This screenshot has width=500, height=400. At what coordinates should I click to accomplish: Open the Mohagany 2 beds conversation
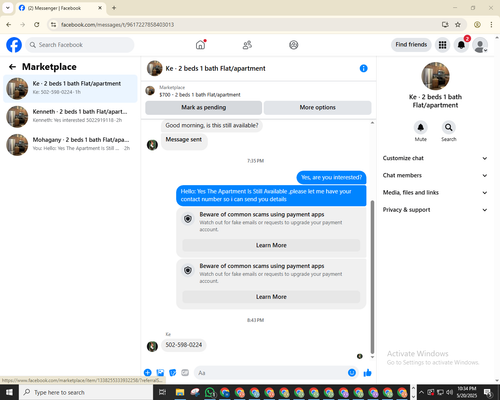[x=70, y=144]
